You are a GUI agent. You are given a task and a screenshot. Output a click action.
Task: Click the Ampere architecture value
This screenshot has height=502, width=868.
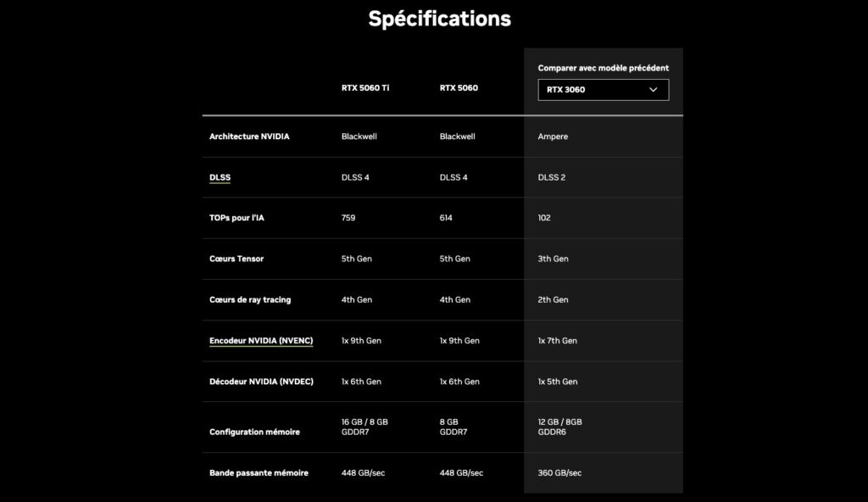click(x=553, y=137)
